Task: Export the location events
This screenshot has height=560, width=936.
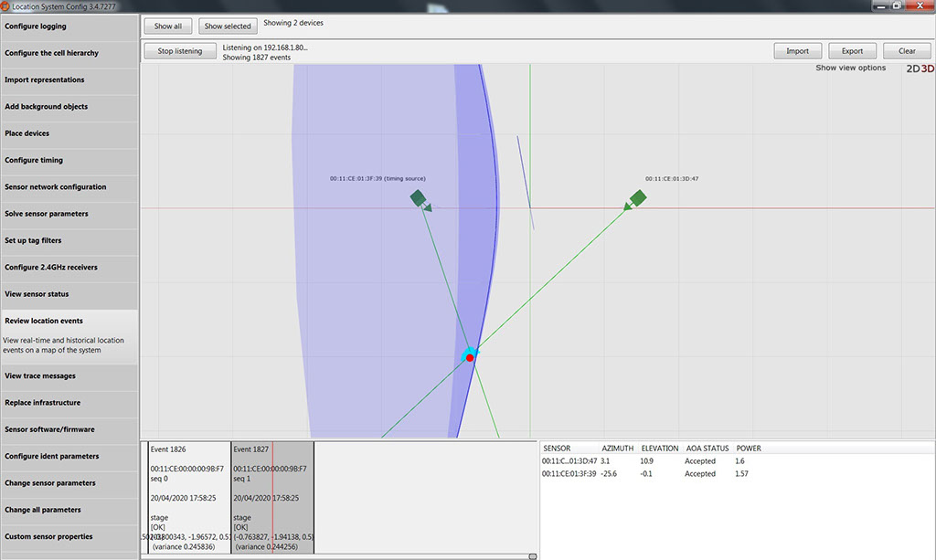Action: pos(853,51)
